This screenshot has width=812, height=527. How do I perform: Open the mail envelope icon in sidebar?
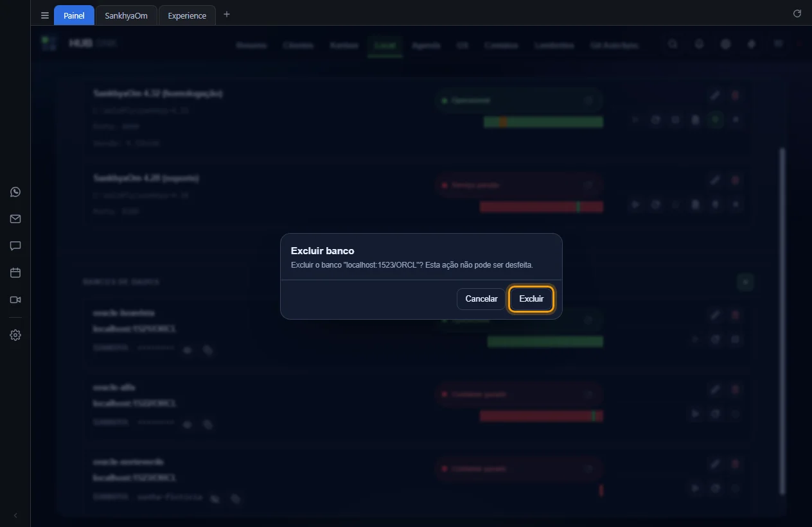point(15,219)
